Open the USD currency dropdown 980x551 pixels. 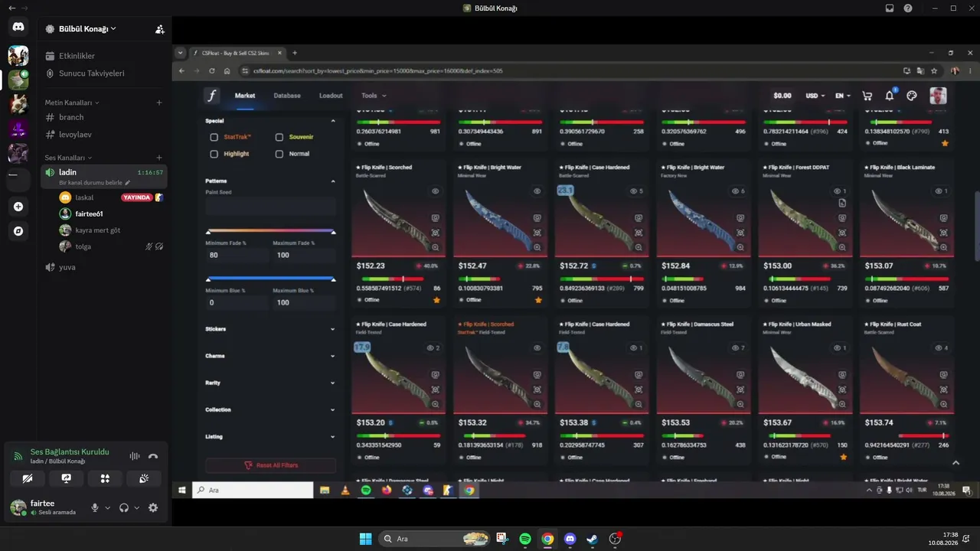coord(815,96)
